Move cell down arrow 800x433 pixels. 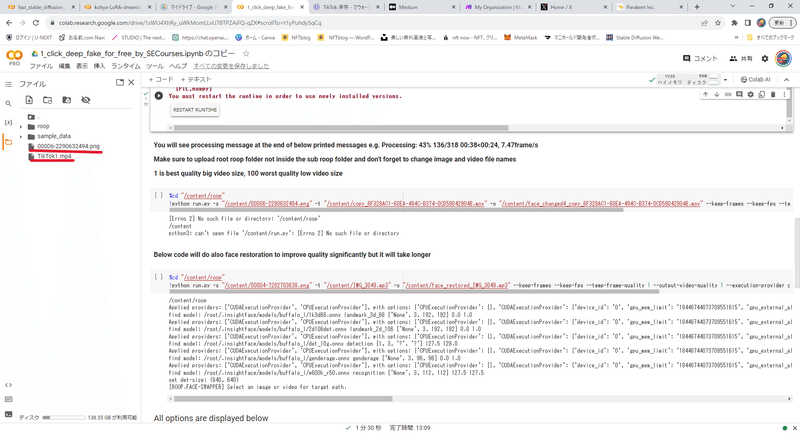[716, 94]
